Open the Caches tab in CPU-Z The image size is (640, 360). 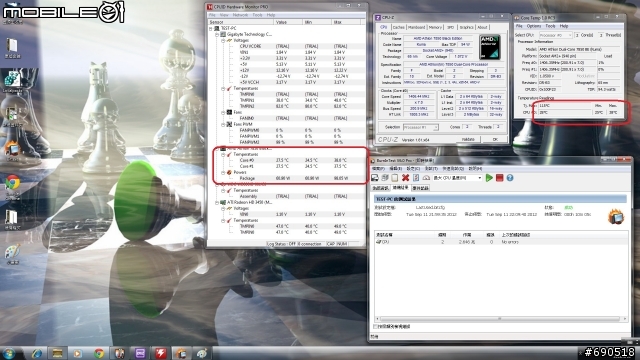[x=398, y=27]
